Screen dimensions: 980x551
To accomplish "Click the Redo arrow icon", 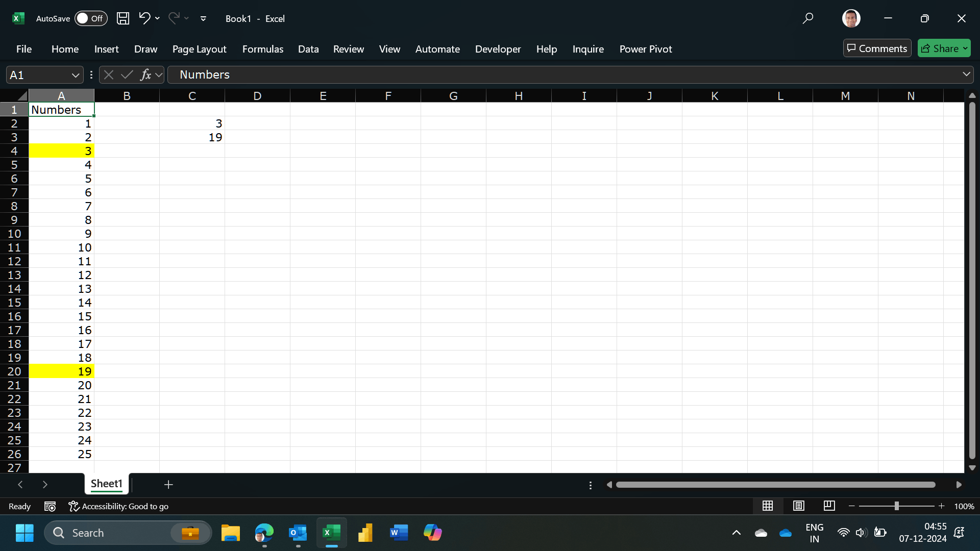I will pyautogui.click(x=174, y=18).
